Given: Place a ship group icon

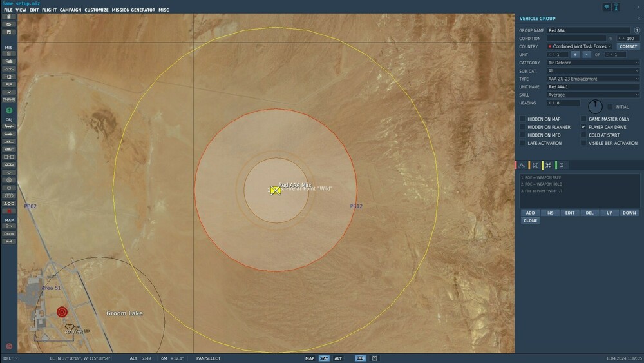Looking at the screenshot, I should point(9,141).
